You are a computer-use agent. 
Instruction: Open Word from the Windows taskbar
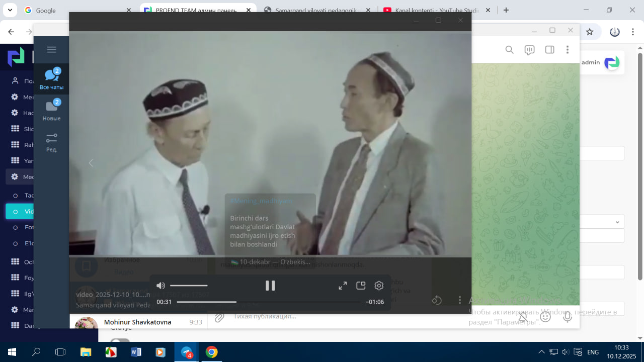coord(136,352)
